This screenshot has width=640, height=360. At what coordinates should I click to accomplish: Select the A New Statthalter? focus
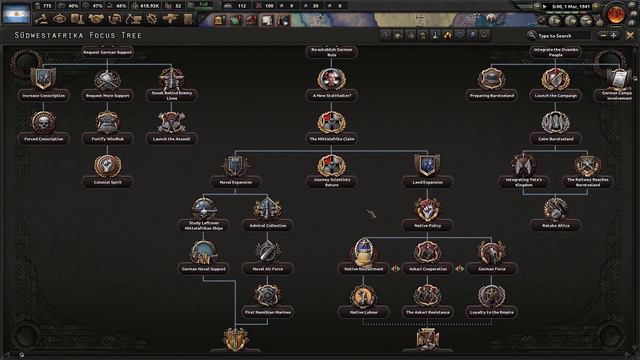point(331,84)
